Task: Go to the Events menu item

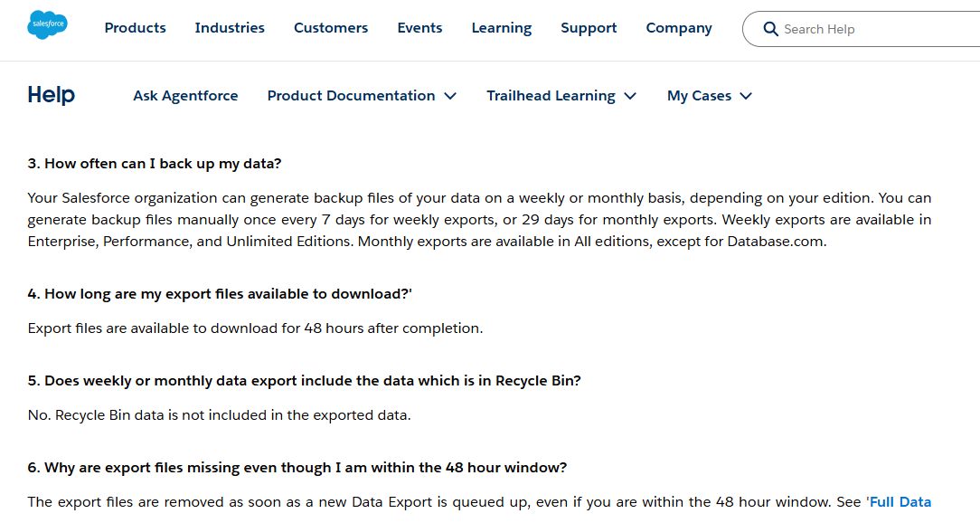Action: point(419,28)
